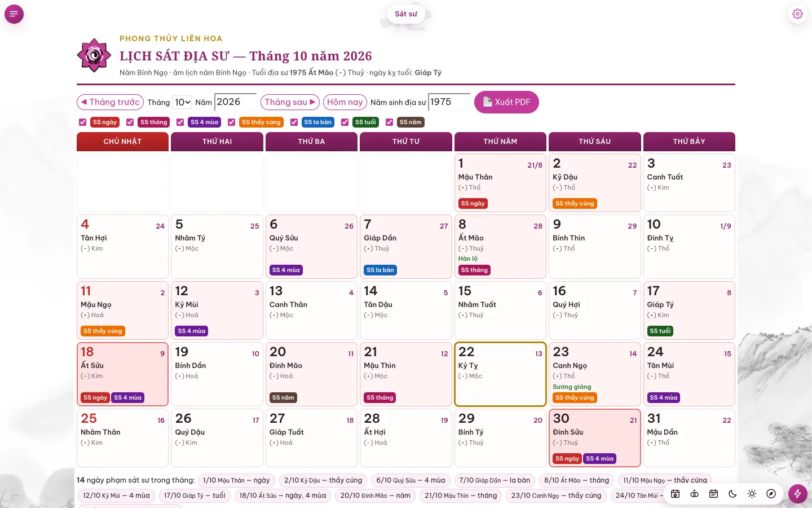Go to next month with Tháng sau
Image resolution: width=812 pixels, height=508 pixels.
coord(290,102)
